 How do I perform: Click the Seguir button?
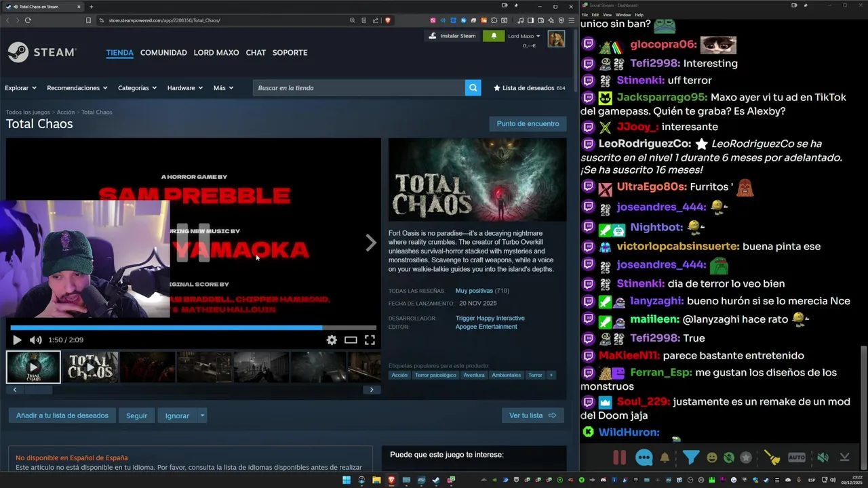[136, 415]
